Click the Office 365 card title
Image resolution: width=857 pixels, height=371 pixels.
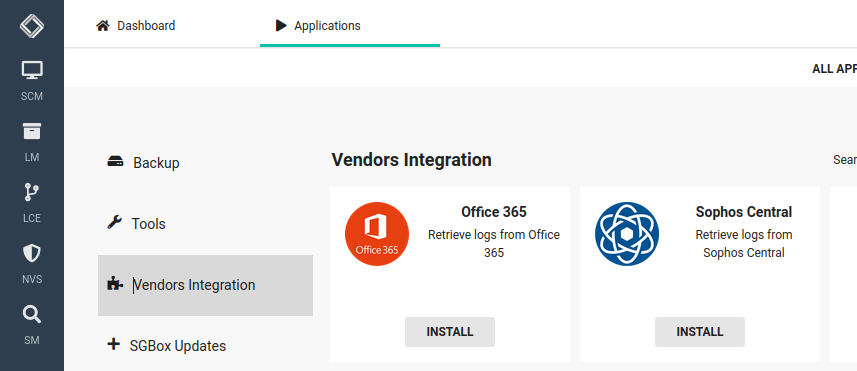(494, 212)
